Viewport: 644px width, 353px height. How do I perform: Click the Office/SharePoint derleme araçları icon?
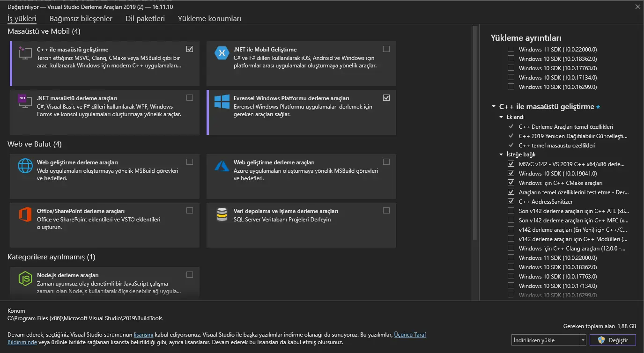[25, 214]
